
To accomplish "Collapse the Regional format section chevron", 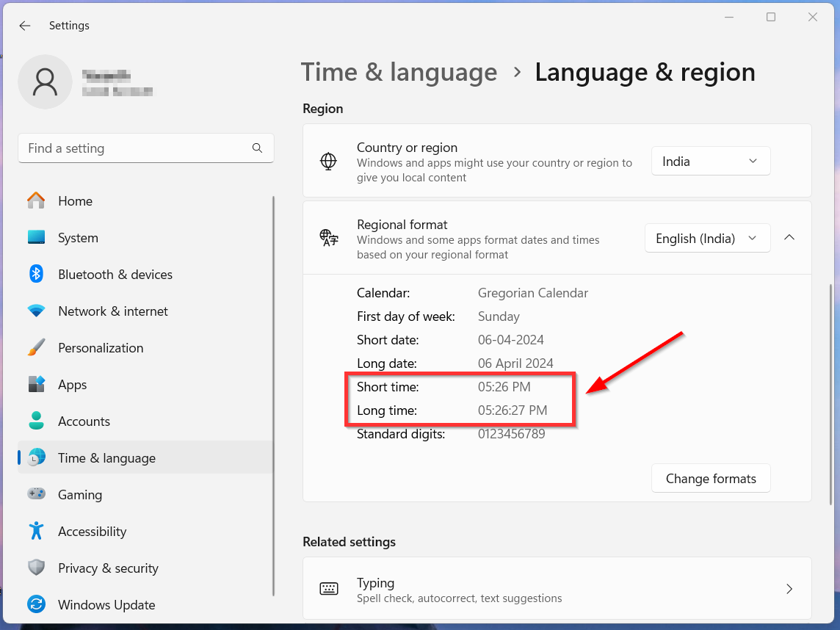I will pyautogui.click(x=789, y=237).
